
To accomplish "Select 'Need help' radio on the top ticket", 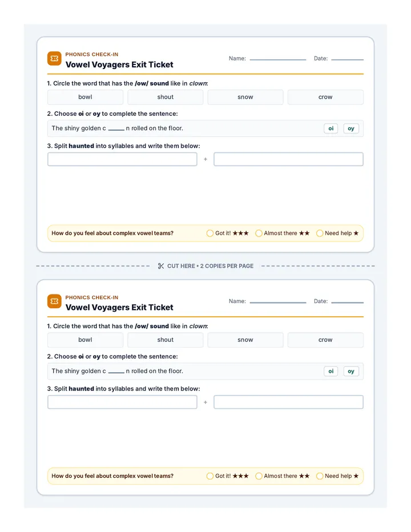I will [319, 233].
